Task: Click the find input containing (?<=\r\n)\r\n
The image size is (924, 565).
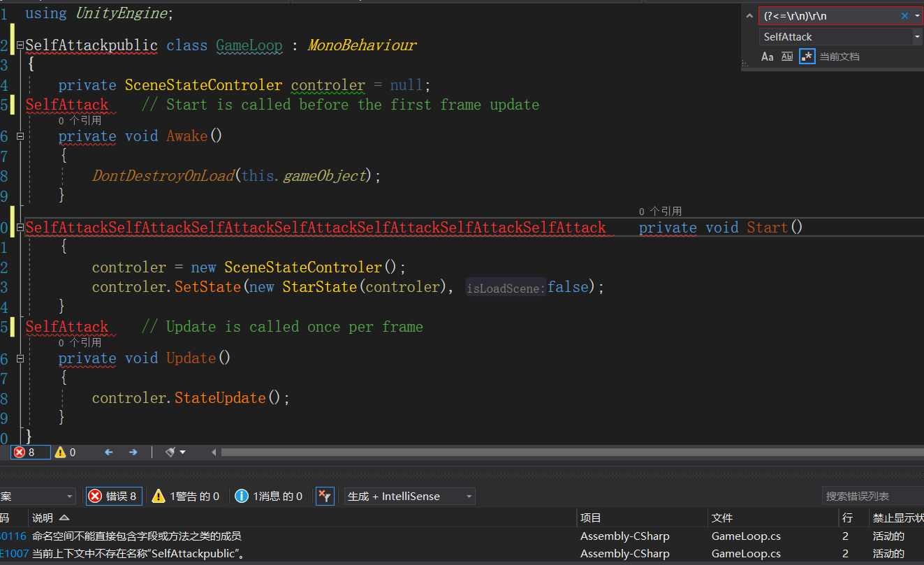Action: pos(828,16)
